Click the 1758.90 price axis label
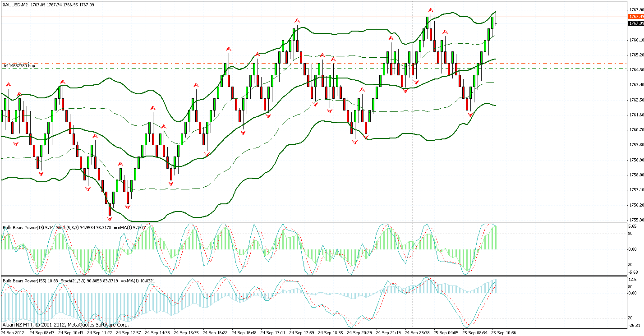 point(637,160)
